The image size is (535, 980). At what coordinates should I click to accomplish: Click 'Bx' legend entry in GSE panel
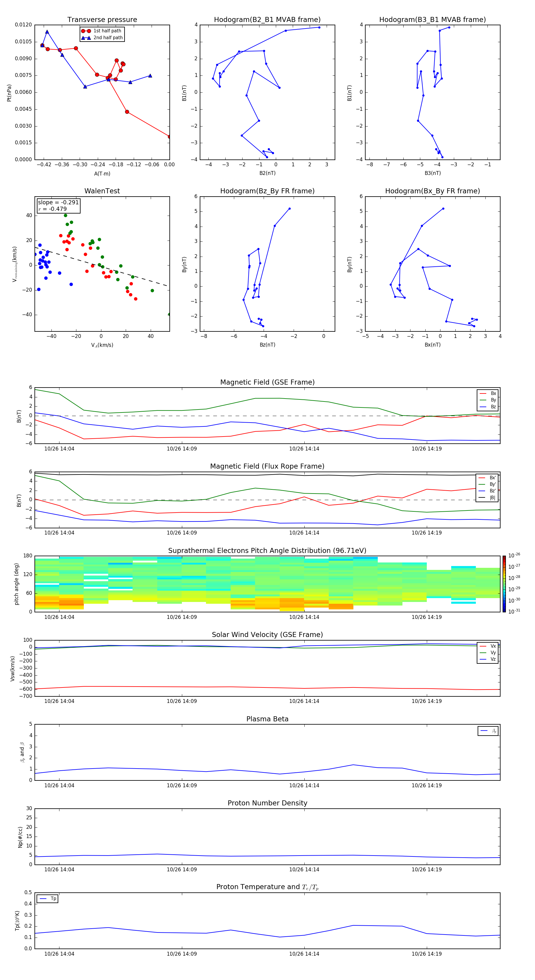(488, 393)
